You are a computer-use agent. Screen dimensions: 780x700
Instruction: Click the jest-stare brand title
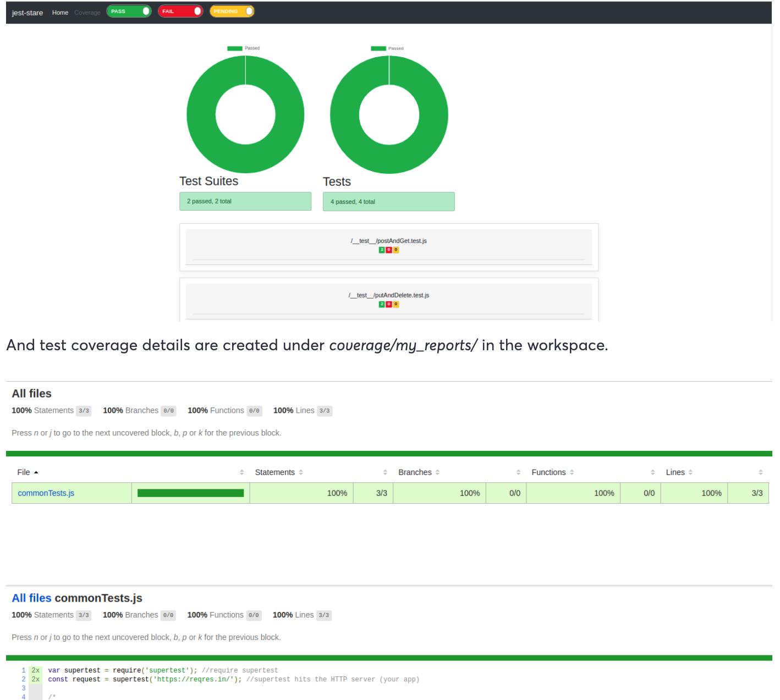[28, 13]
